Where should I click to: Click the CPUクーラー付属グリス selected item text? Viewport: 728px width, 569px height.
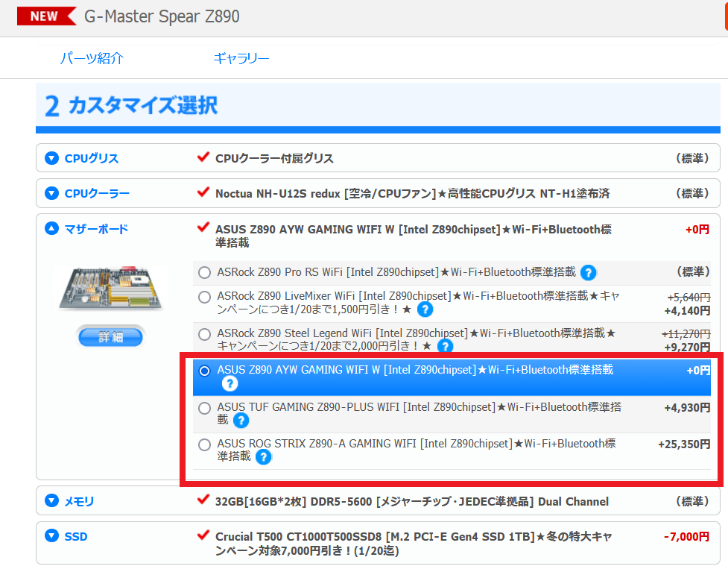coord(274,158)
